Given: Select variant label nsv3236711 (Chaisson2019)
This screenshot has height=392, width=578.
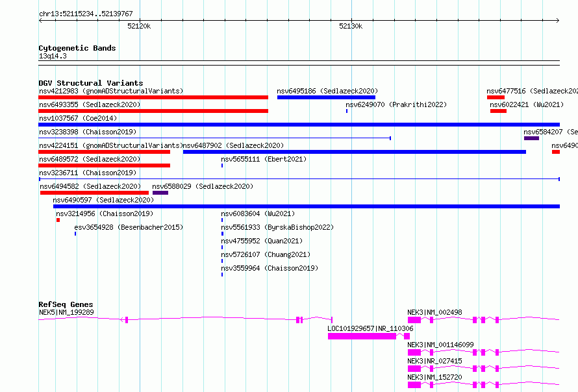Looking at the screenshot, I should coord(88,173).
